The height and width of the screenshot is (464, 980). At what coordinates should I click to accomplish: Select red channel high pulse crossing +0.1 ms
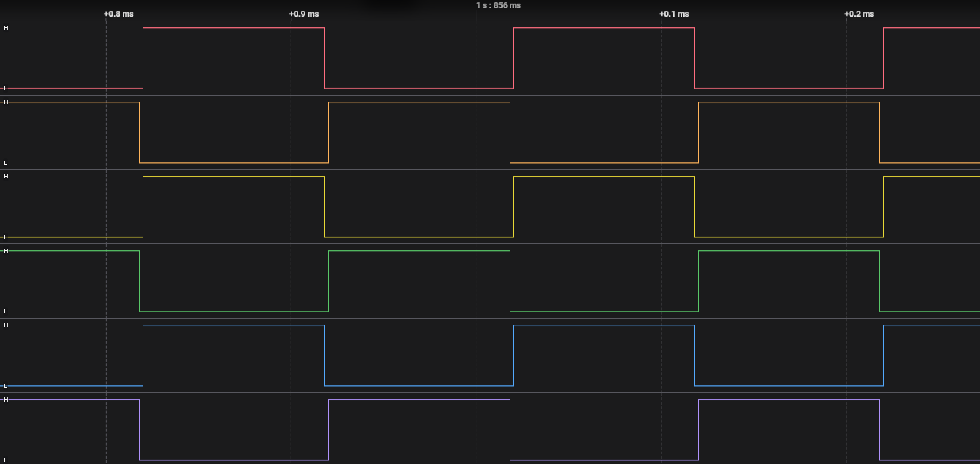[x=604, y=58]
